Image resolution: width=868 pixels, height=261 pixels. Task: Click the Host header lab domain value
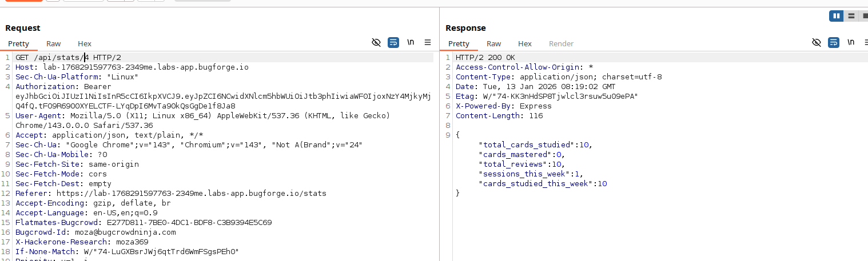[146, 67]
